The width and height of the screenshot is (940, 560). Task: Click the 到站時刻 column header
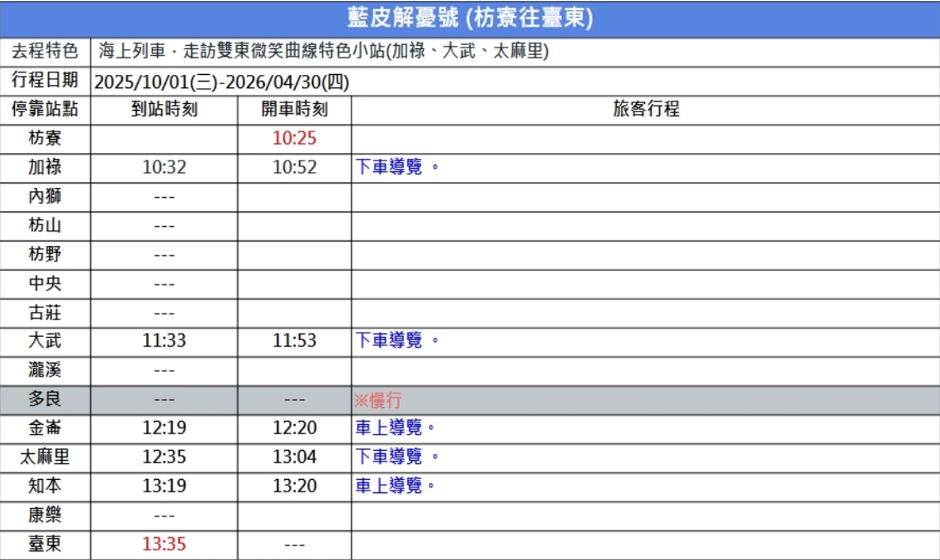click(x=164, y=110)
